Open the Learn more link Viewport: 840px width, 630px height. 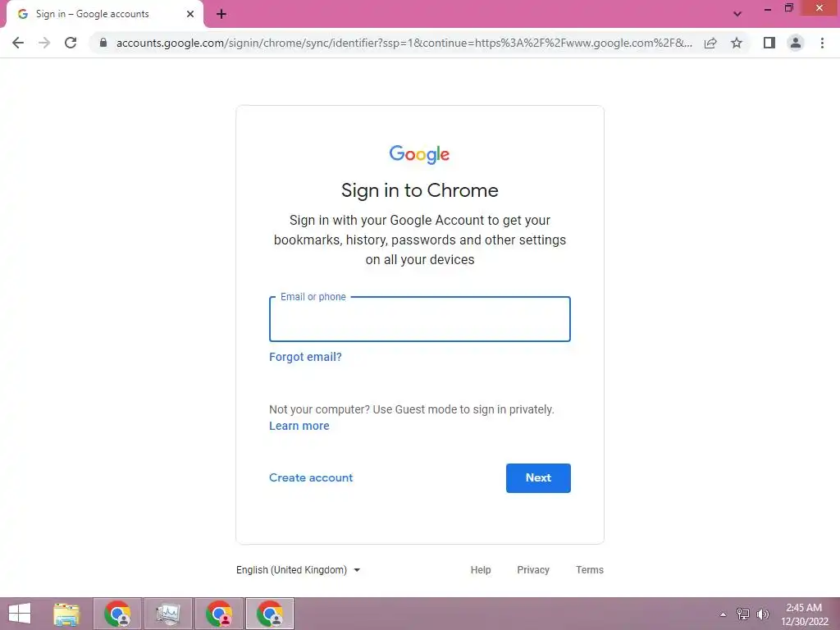pyautogui.click(x=299, y=426)
